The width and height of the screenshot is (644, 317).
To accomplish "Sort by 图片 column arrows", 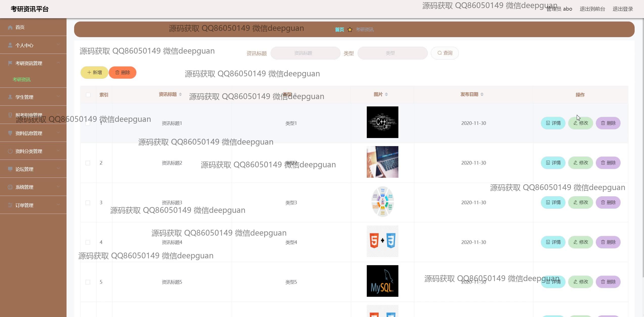I will pos(386,94).
